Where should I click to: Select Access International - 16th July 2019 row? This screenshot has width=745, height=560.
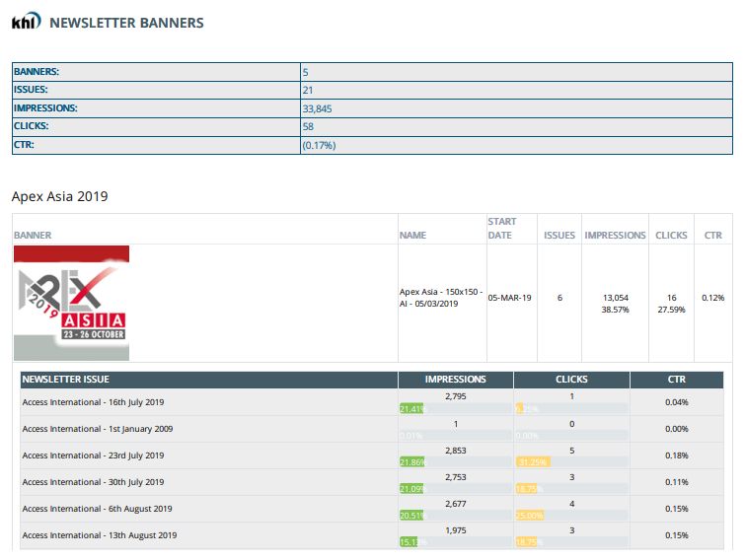[x=372, y=402]
